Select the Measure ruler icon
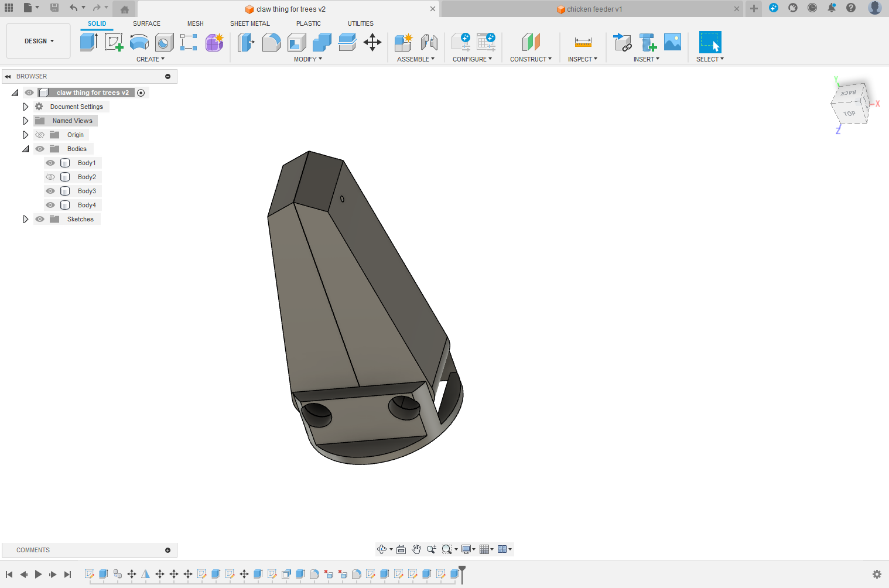 click(x=583, y=42)
